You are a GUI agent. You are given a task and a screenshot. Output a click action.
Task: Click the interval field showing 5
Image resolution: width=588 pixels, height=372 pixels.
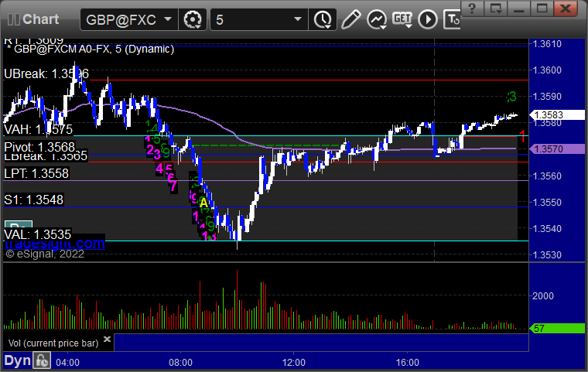tap(258, 19)
